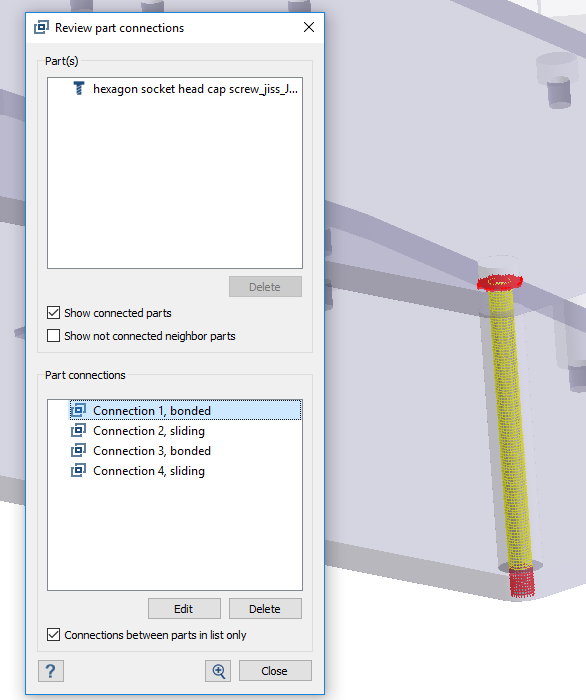
Task: Click the zoom magnifier icon button
Action: click(x=218, y=671)
